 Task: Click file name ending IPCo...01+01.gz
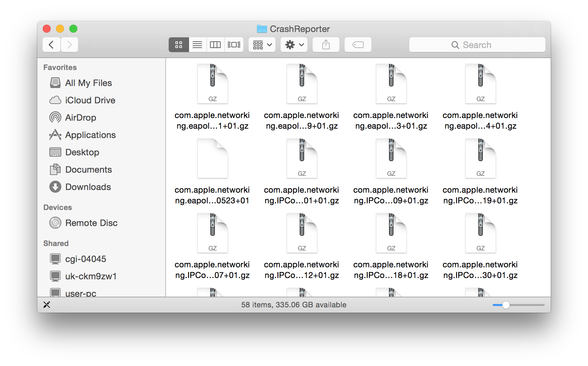pyautogui.click(x=302, y=195)
